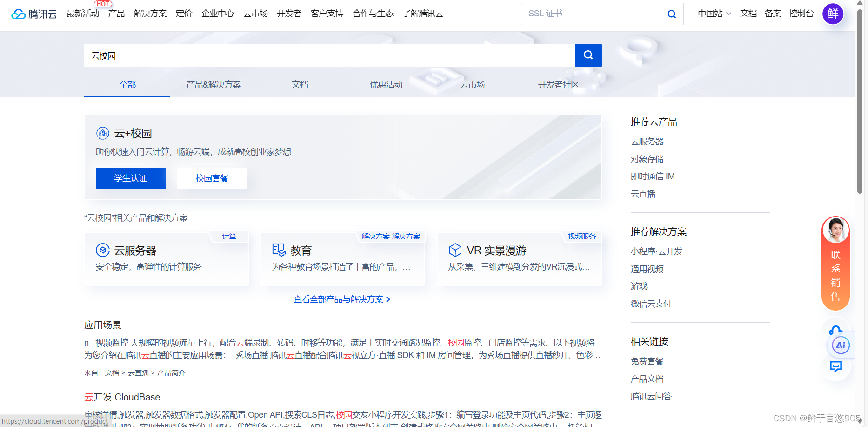This screenshot has width=868, height=427.
Task: Click the 云直播 breadcrumb source link
Action: coord(138,373)
